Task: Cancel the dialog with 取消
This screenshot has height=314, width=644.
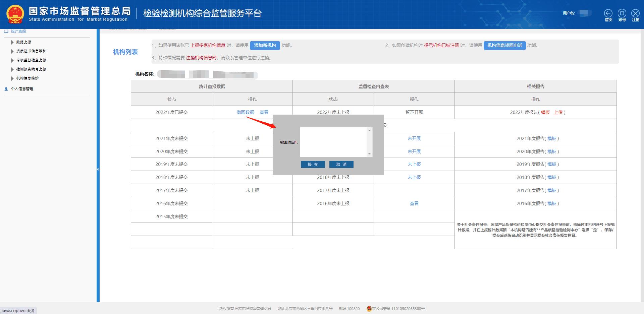Action: (x=341, y=164)
